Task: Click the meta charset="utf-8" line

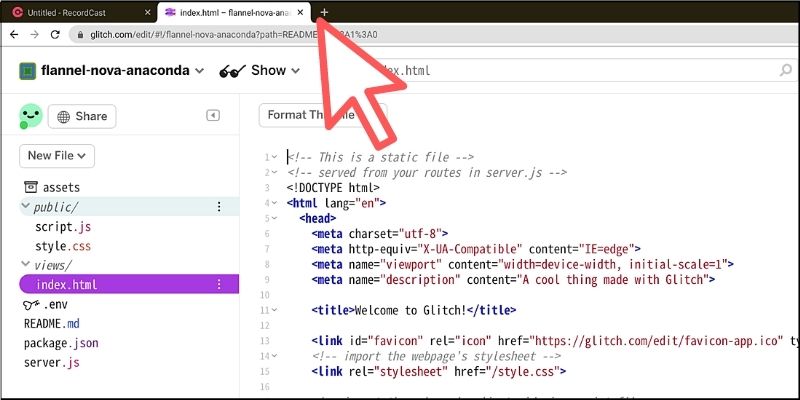Action: [380, 234]
